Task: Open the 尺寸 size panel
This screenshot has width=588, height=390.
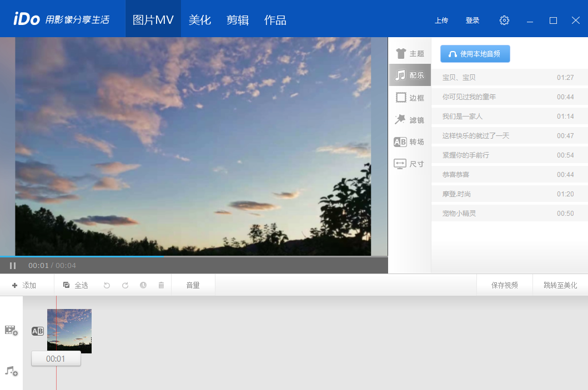Action: point(410,164)
